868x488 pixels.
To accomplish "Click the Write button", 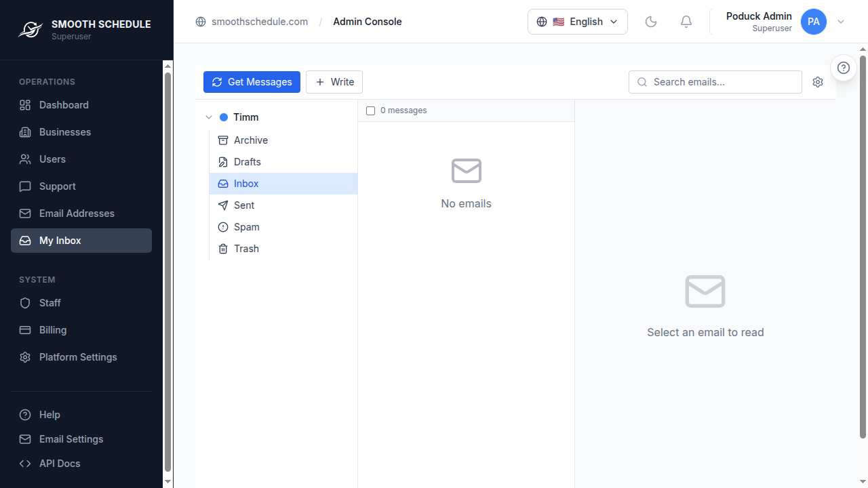I will [334, 82].
